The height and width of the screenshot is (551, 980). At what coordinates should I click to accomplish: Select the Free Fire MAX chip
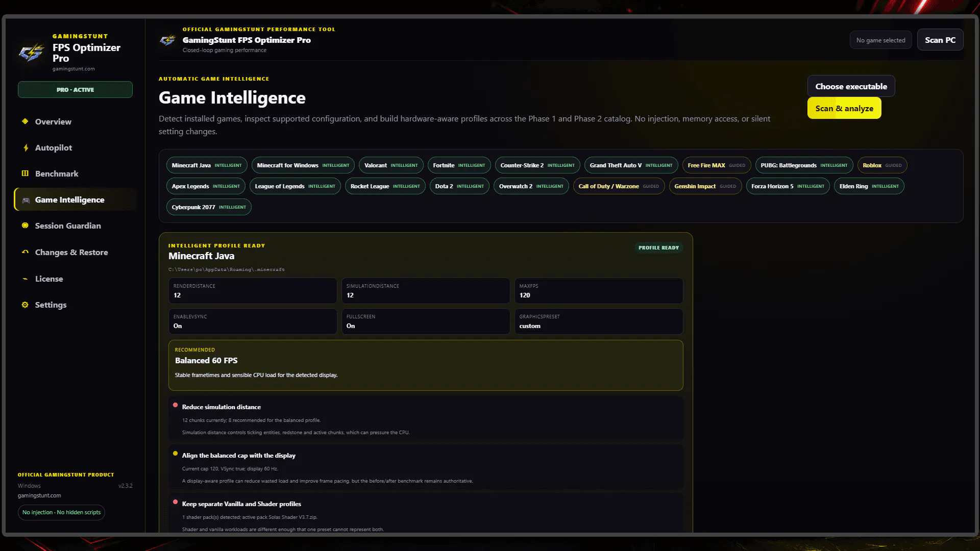pyautogui.click(x=717, y=165)
